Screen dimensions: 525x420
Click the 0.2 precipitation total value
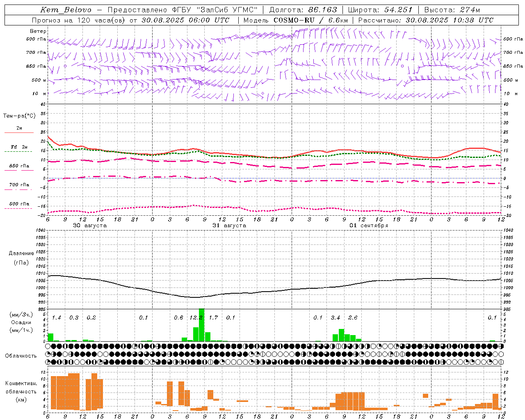[x=91, y=317]
